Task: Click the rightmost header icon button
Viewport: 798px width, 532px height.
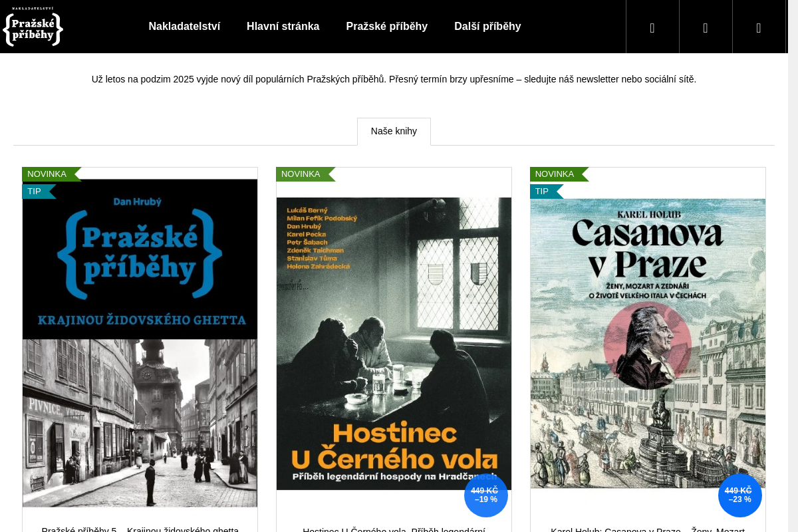Action: point(759,27)
